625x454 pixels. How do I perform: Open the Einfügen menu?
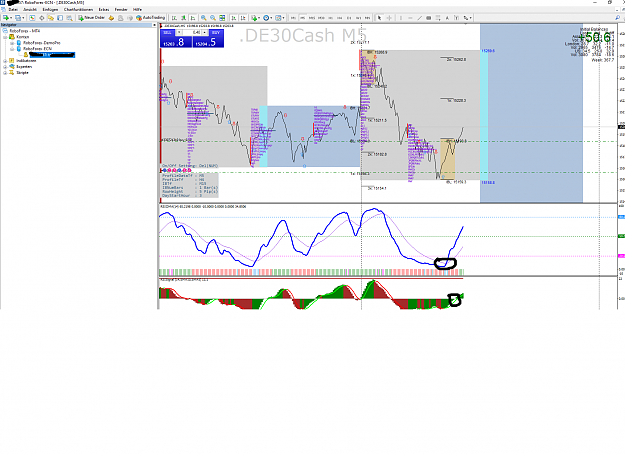point(50,10)
